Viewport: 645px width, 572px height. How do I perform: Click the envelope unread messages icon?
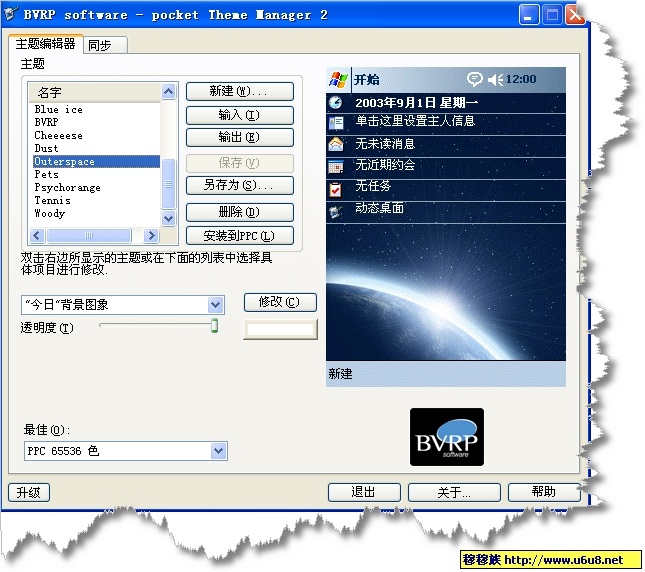[x=336, y=144]
